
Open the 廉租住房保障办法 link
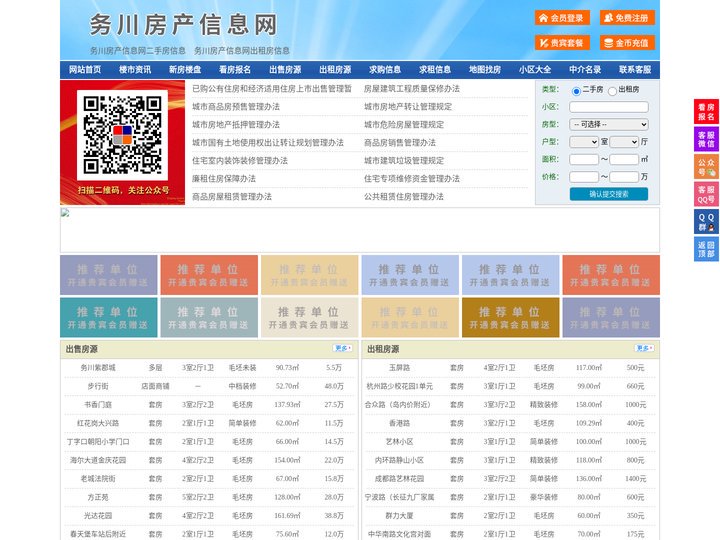tap(224, 179)
